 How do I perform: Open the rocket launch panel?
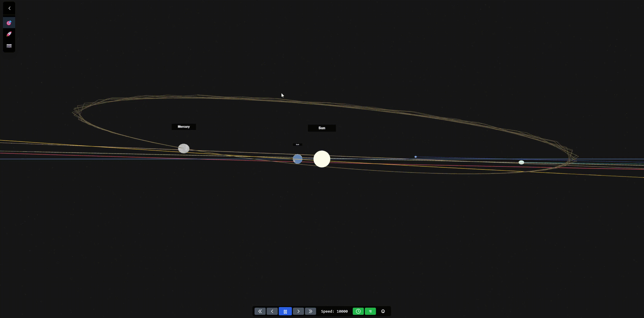pyautogui.click(x=9, y=34)
